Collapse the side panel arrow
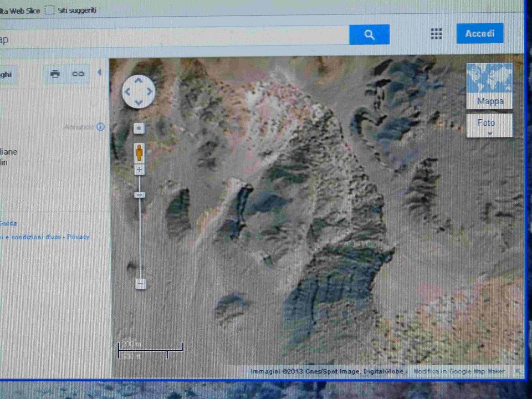 tap(99, 72)
